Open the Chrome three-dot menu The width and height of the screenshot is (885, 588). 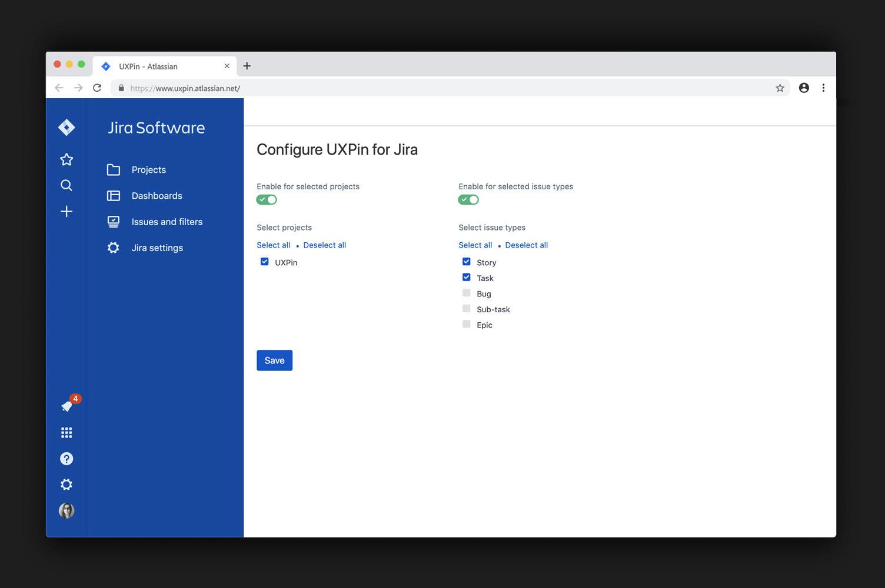pos(823,87)
